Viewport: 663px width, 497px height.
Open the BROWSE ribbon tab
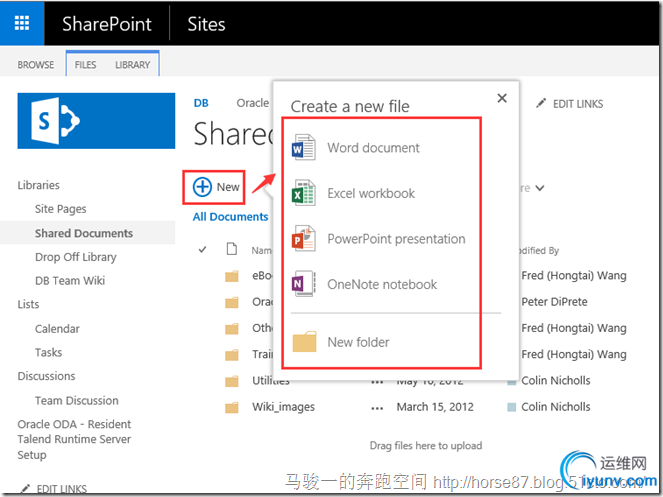pyautogui.click(x=36, y=65)
